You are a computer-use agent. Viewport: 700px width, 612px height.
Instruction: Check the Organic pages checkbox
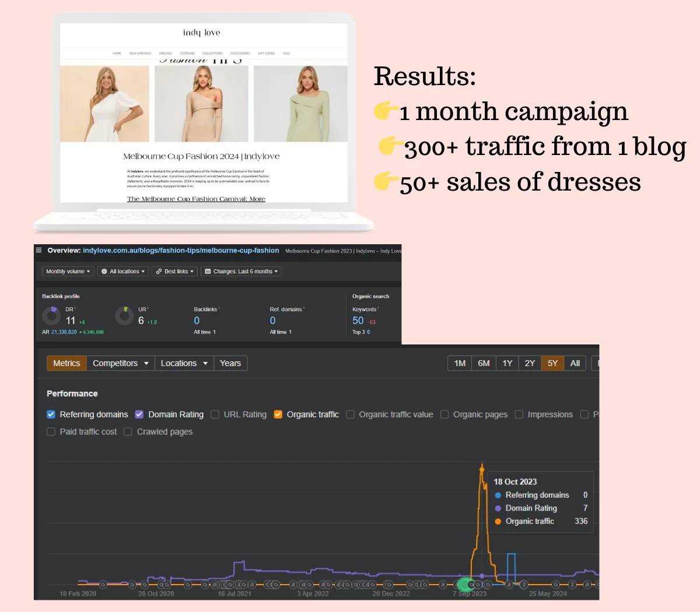coord(444,414)
